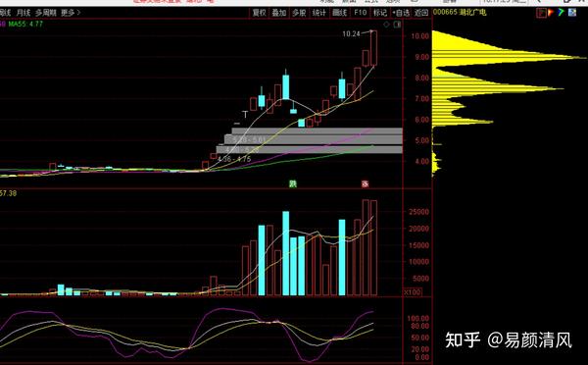
Task: Activate the 画线 drawing tool
Action: [x=340, y=13]
